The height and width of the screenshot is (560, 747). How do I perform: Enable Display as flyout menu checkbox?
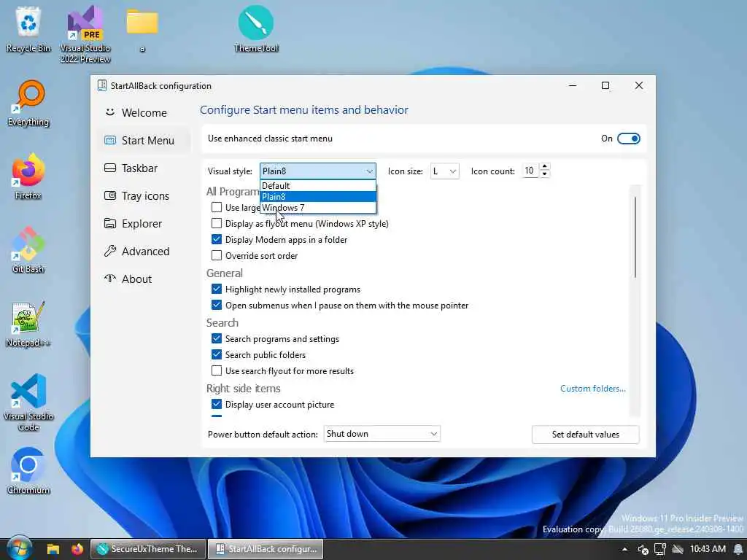click(x=216, y=223)
